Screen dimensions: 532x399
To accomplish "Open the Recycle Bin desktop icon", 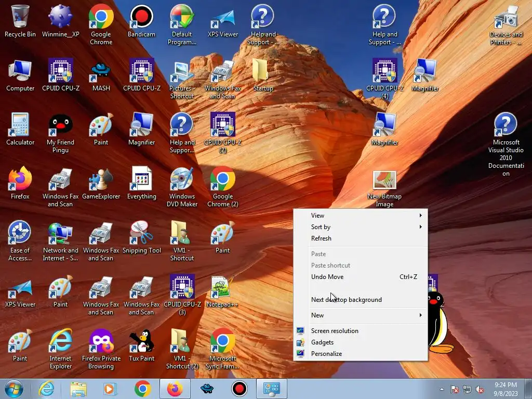I will coord(20,21).
